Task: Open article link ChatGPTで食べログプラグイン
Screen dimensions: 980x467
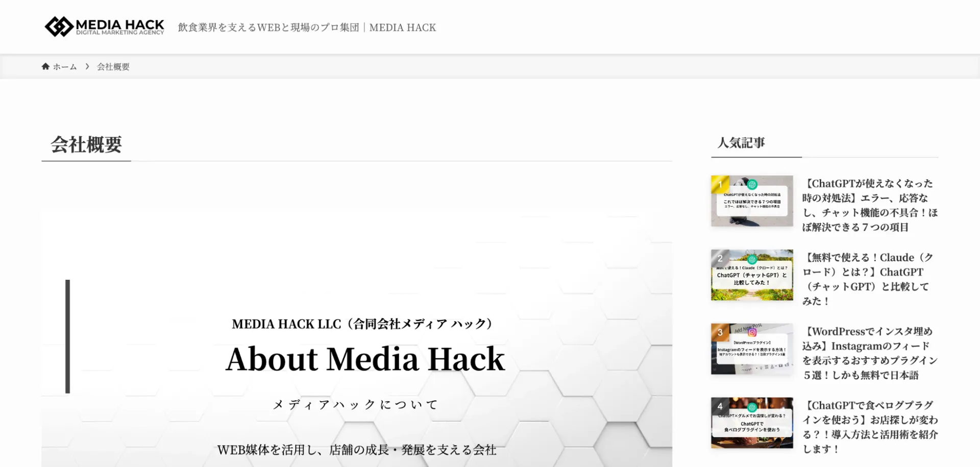Action: [870, 427]
